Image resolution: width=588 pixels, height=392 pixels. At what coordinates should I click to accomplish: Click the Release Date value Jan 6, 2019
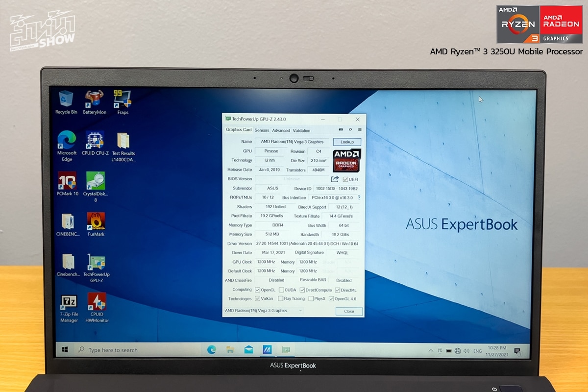click(x=269, y=170)
